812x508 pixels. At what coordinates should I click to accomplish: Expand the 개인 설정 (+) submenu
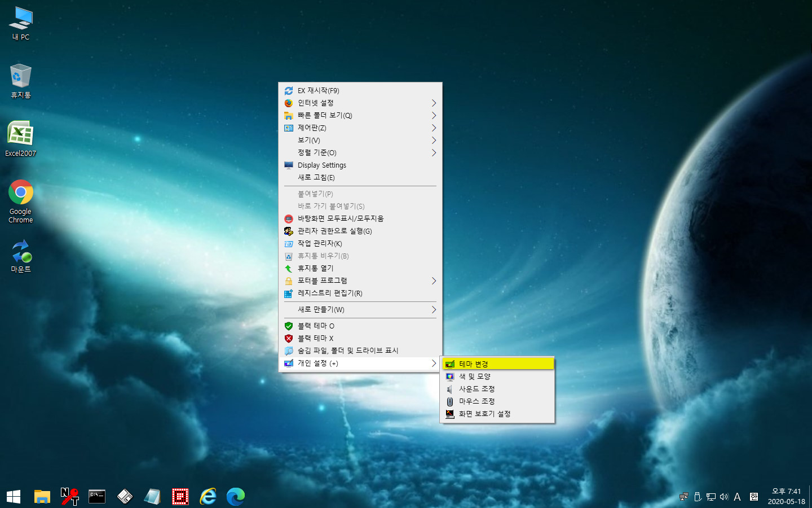click(360, 364)
